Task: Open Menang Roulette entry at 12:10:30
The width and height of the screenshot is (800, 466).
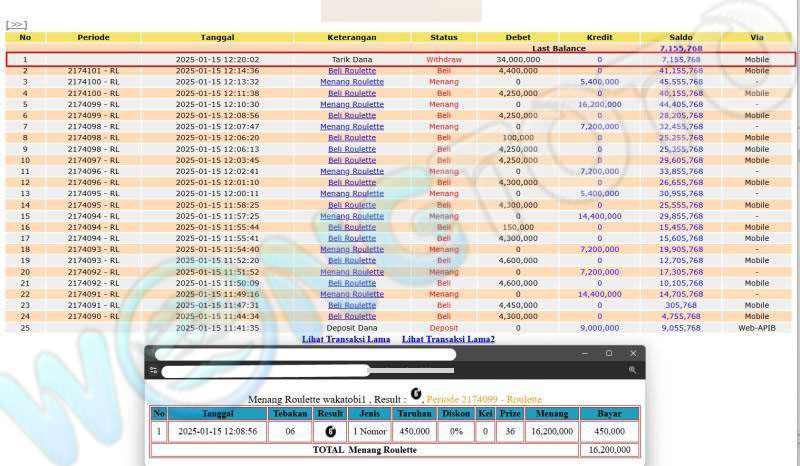Action: 352,104
